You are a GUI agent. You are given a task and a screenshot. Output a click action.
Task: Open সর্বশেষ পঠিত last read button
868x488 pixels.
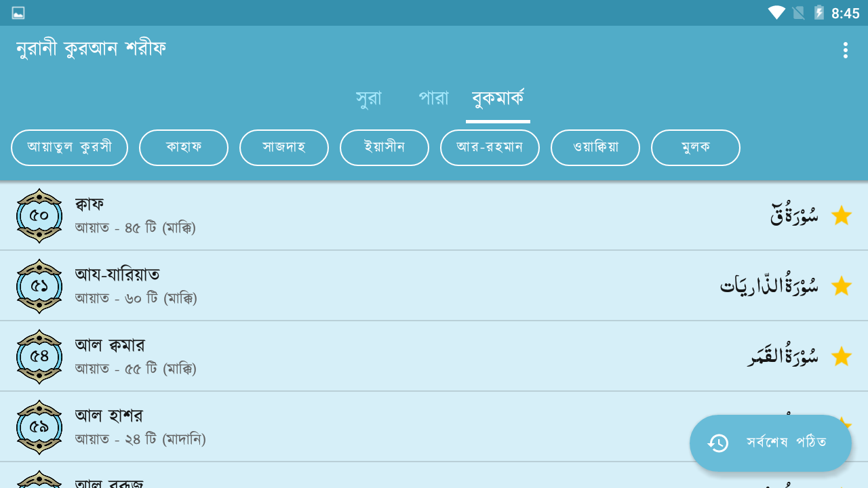point(770,443)
